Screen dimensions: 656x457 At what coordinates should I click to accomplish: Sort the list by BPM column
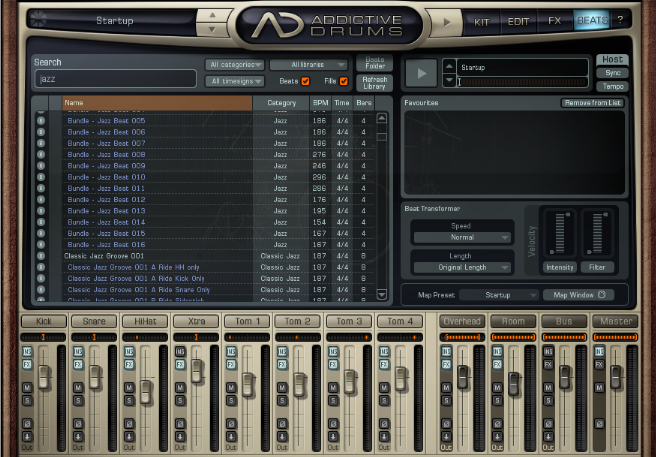tap(320, 103)
